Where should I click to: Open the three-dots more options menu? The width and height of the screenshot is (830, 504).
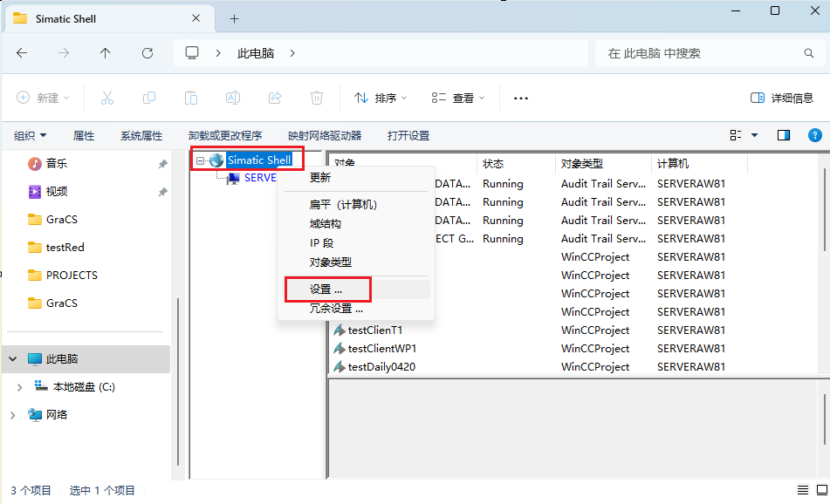[521, 99]
